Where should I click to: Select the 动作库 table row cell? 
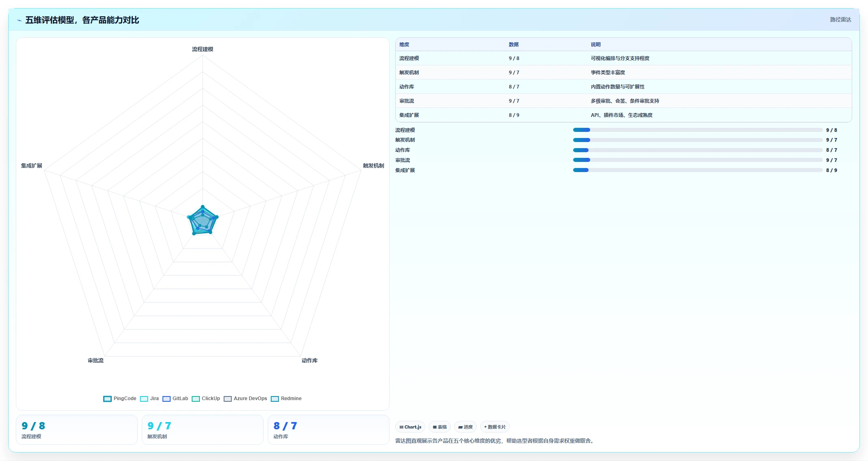407,87
